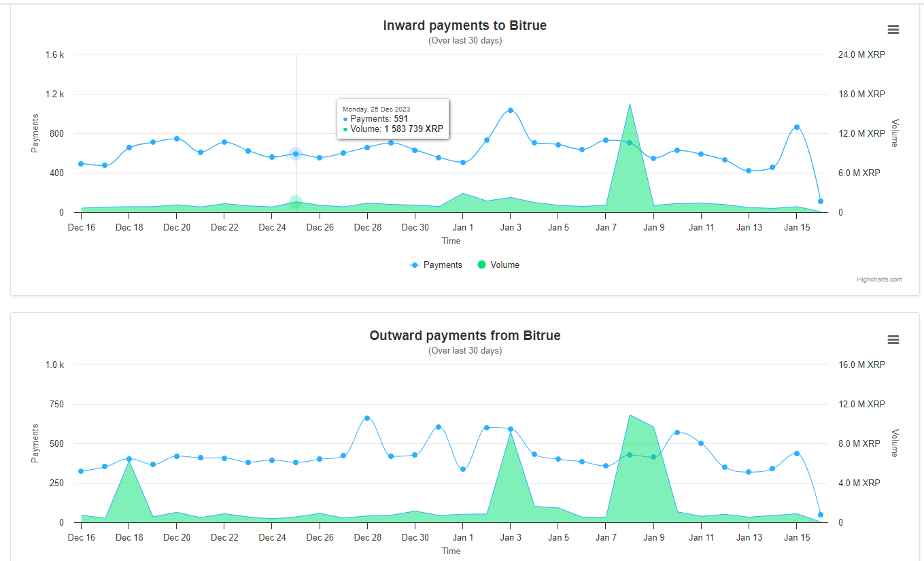Select the Dec 28 payments peak on outward chart
The height and width of the screenshot is (561, 924).
(x=367, y=418)
